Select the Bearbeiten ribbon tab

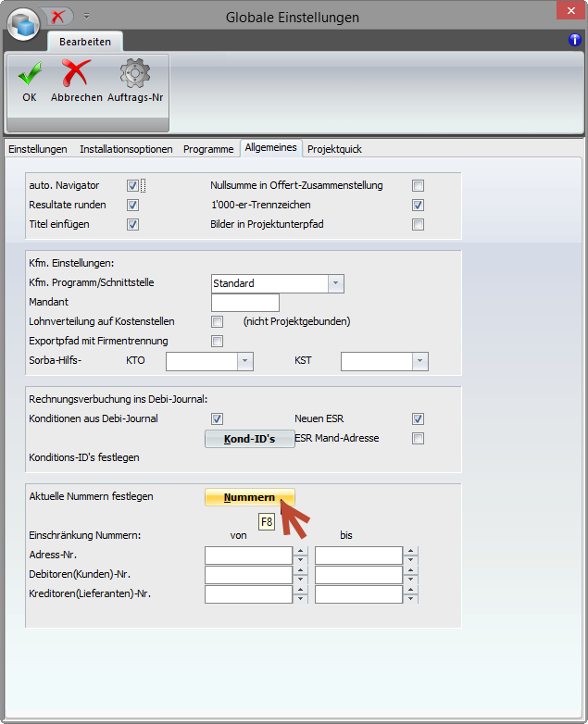85,42
